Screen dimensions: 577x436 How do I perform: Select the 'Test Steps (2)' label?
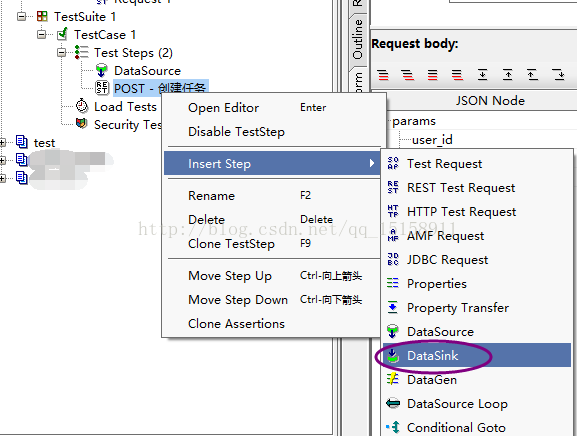point(133,53)
